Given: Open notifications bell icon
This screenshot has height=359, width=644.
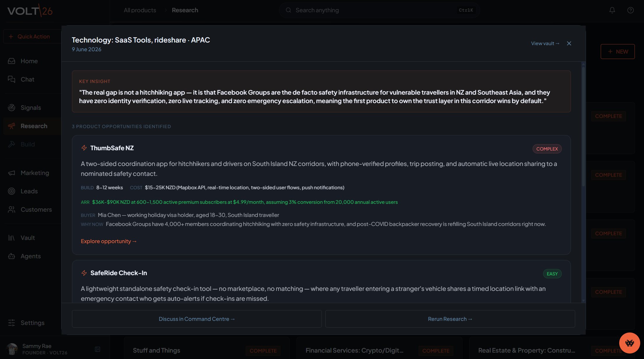Looking at the screenshot, I should click(612, 10).
